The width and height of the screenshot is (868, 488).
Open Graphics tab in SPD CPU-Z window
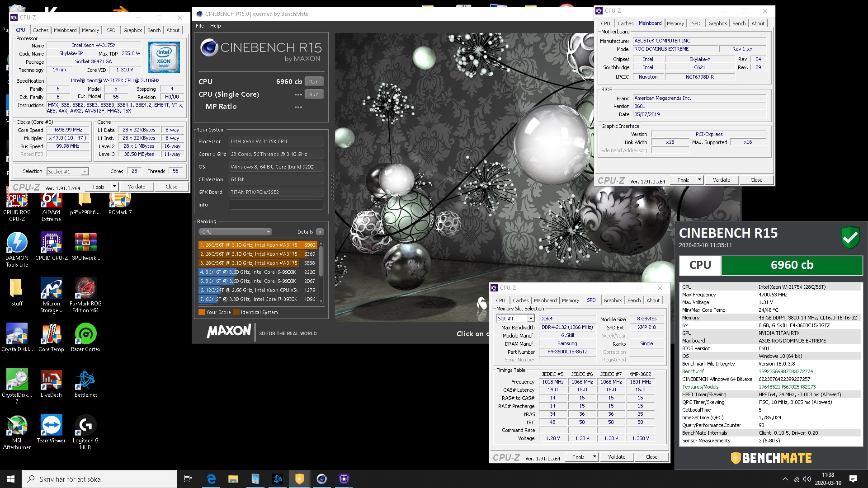(613, 300)
